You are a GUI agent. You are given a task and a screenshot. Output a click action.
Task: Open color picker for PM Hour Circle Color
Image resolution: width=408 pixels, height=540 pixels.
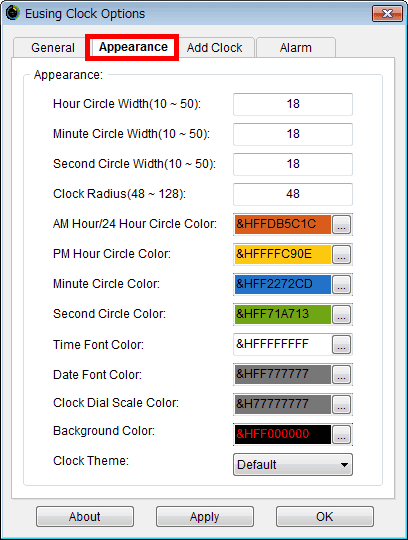coord(341,255)
